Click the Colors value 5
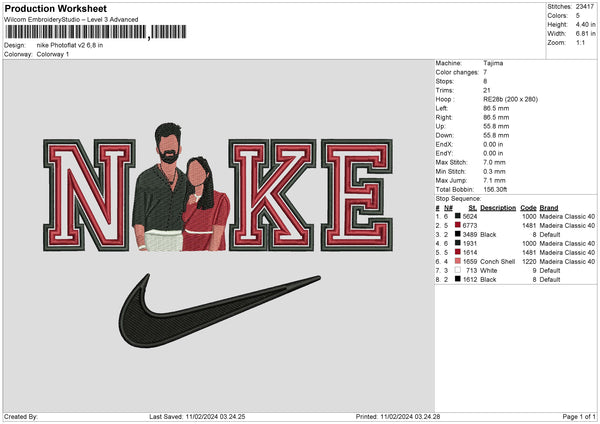This screenshot has height=424, width=600. (x=578, y=16)
